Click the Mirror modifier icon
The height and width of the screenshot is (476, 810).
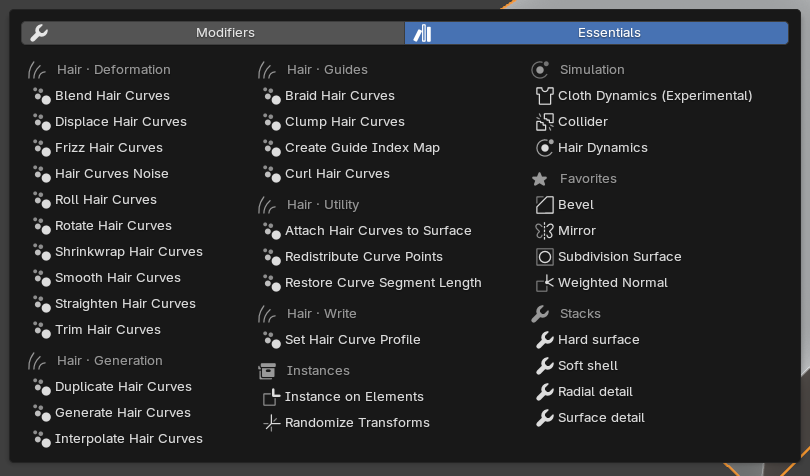coord(544,231)
